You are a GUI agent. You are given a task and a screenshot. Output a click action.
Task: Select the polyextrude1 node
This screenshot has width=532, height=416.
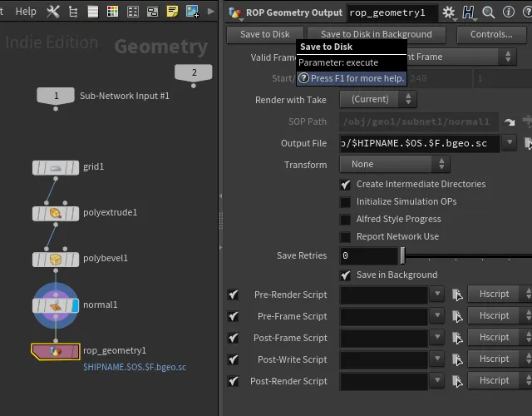click(56, 214)
